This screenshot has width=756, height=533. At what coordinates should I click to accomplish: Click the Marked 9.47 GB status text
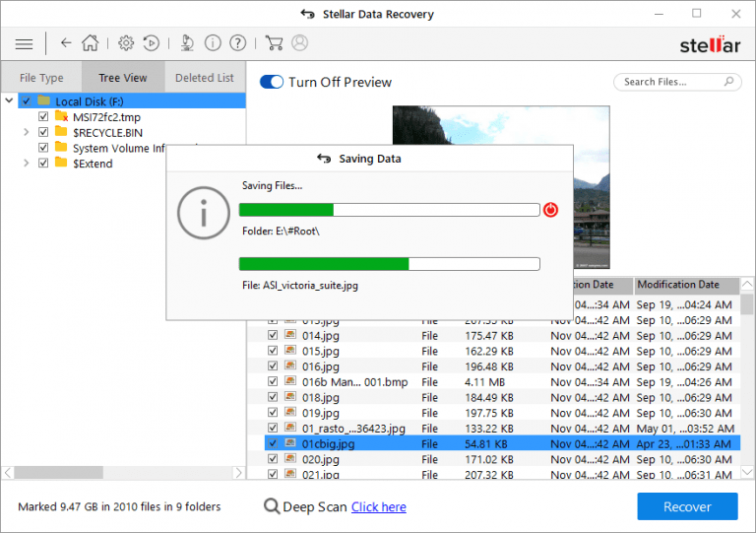pyautogui.click(x=119, y=506)
